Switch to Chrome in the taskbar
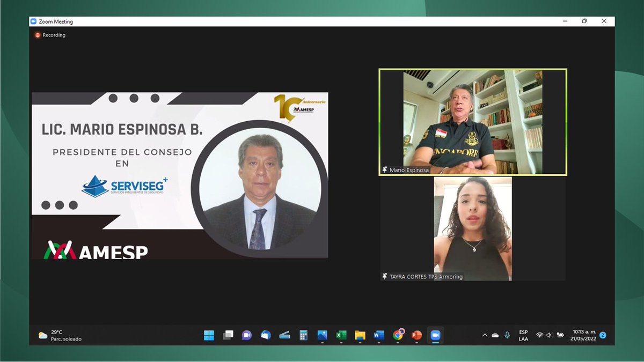 [398, 335]
